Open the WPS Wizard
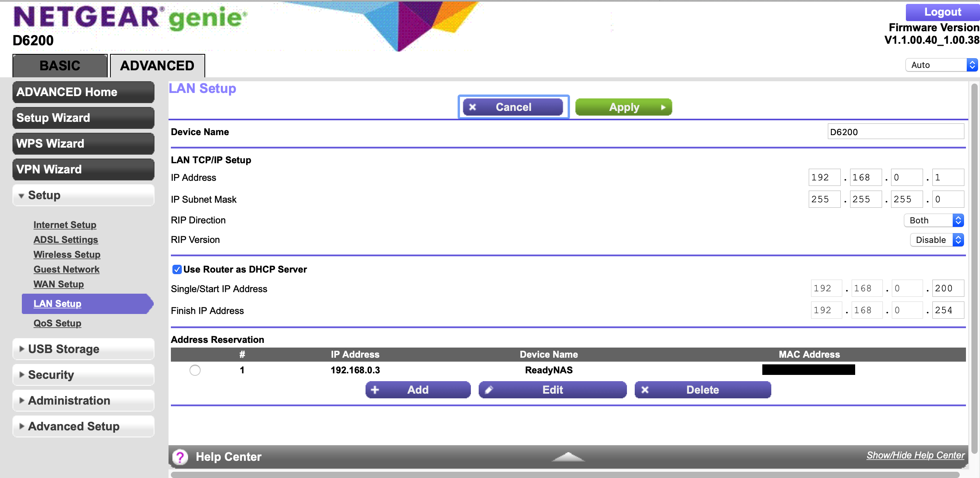 (x=83, y=144)
